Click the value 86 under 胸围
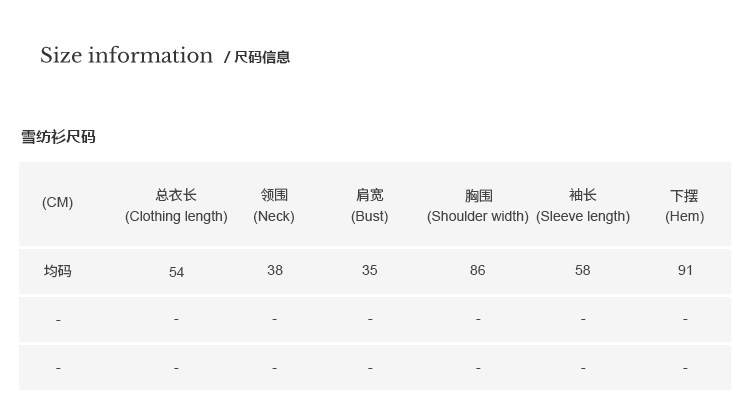This screenshot has height=411, width=750. [478, 270]
